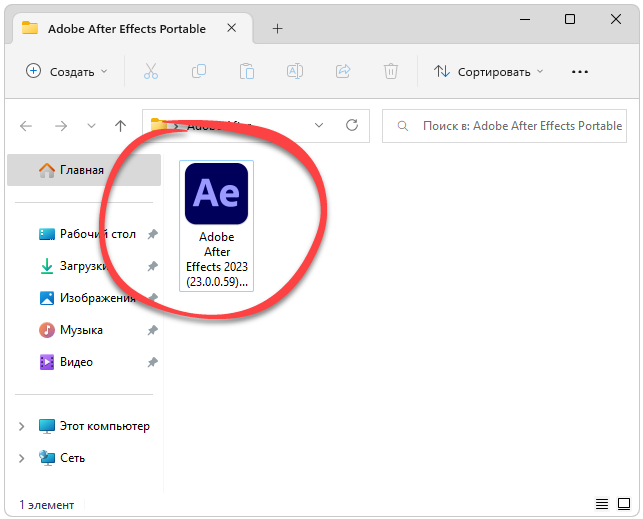This screenshot has height=519, width=643.
Task: Click the Share icon in toolbar
Action: tap(343, 71)
